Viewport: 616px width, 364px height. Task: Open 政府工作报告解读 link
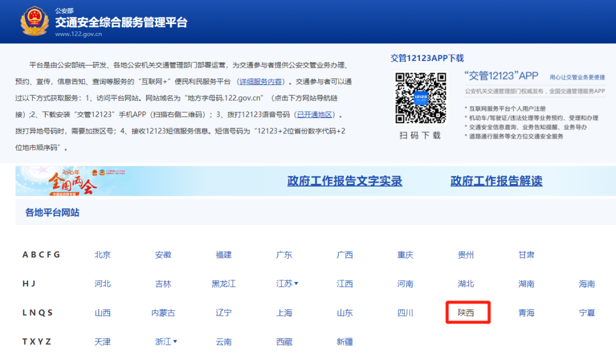(496, 181)
